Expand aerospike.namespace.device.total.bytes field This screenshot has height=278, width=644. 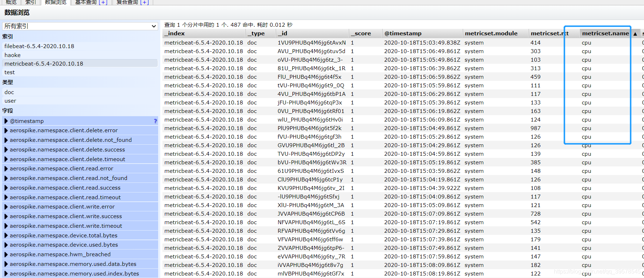coord(6,235)
